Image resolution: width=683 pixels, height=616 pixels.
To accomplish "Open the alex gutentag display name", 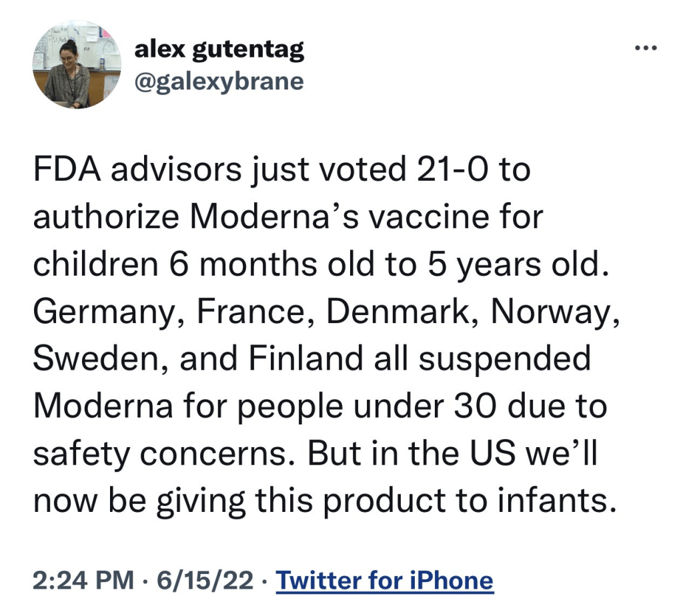I will (219, 49).
